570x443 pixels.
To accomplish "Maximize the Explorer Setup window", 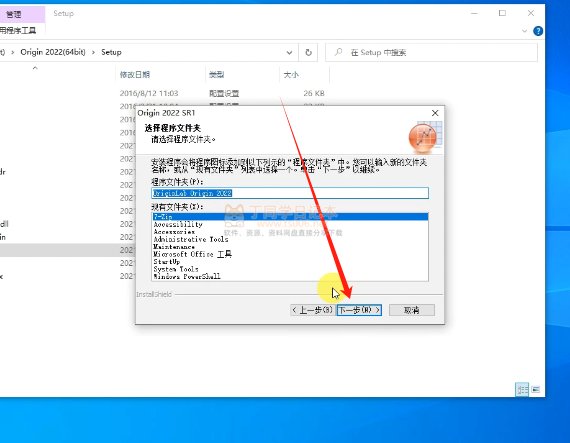I will click(x=502, y=13).
